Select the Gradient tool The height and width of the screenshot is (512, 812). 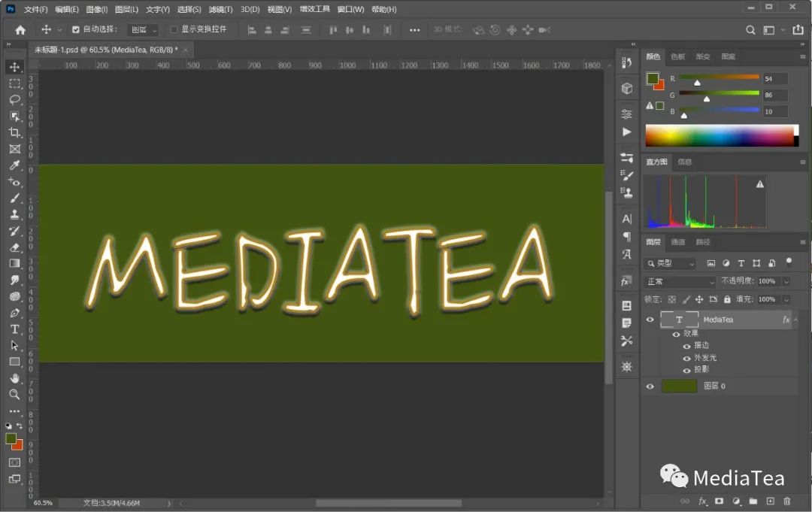coord(14,263)
